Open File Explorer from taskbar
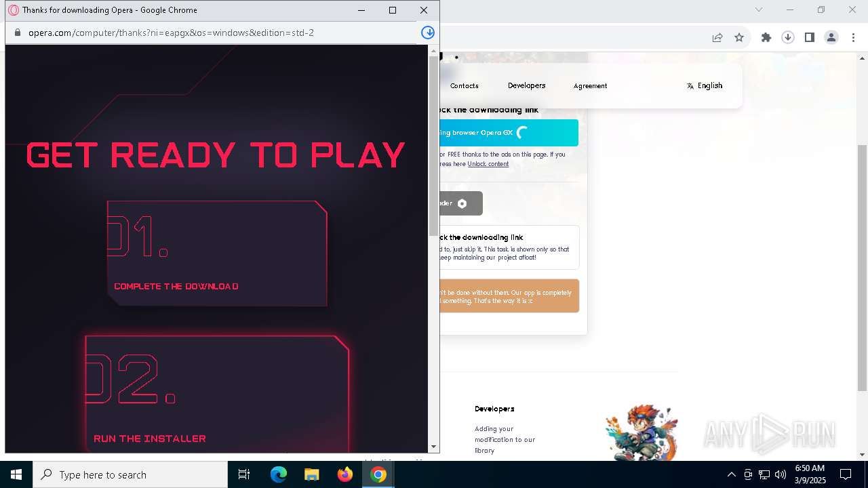This screenshot has width=868, height=488. coord(311,474)
